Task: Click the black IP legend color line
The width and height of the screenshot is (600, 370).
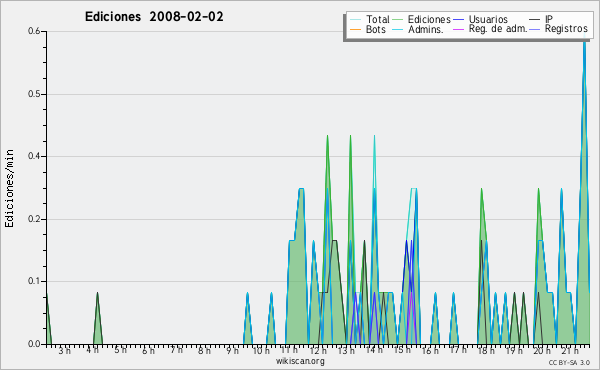Action: pos(535,20)
